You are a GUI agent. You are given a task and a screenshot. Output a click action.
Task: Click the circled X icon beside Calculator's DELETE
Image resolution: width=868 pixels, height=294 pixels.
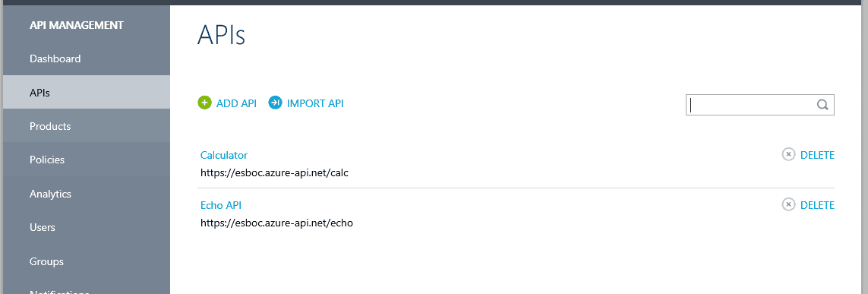point(788,154)
